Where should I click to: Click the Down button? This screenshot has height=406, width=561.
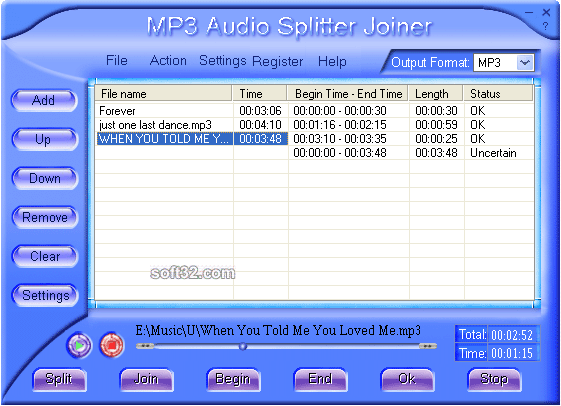(44, 178)
